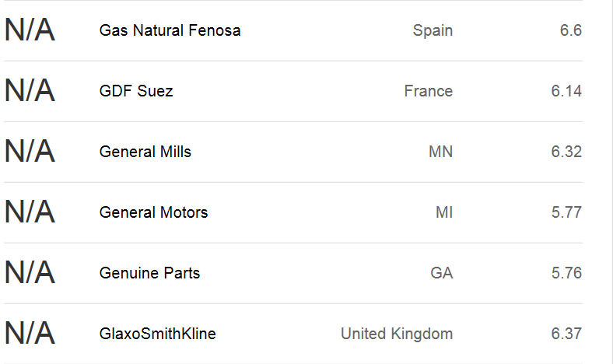Click the N/A rank beside GlaxoSmithKline
Image resolution: width=613 pixels, height=364 pixels.
coord(30,334)
